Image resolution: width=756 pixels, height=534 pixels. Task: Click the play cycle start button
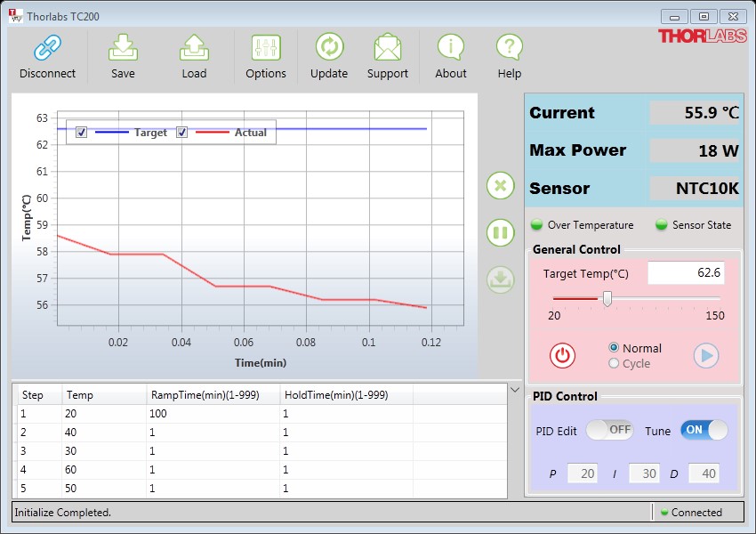tap(706, 355)
